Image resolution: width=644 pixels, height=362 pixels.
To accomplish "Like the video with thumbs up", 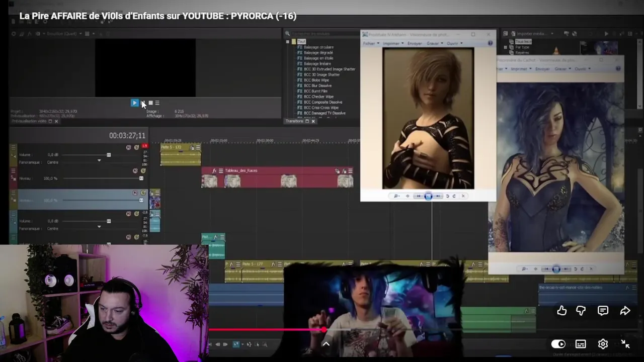I will click(x=561, y=311).
